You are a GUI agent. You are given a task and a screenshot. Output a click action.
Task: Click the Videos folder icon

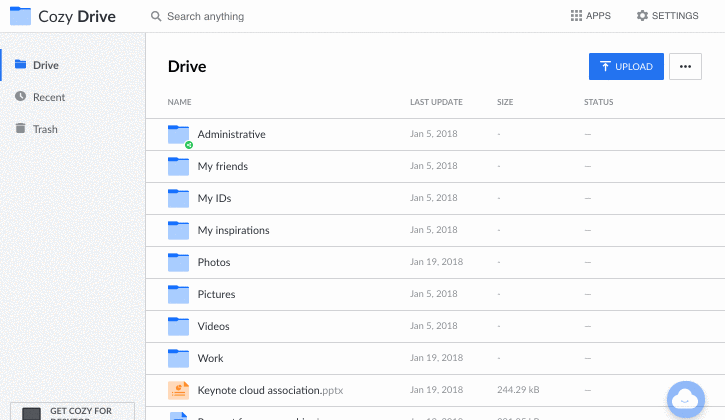[x=178, y=326]
